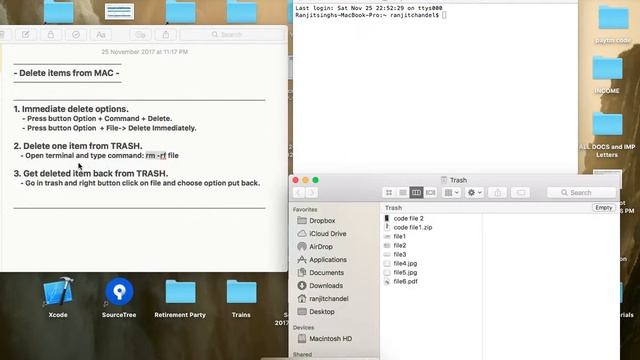Click the SourceTree desktop icon
Viewport: 640px width, 360px height.
(x=119, y=292)
